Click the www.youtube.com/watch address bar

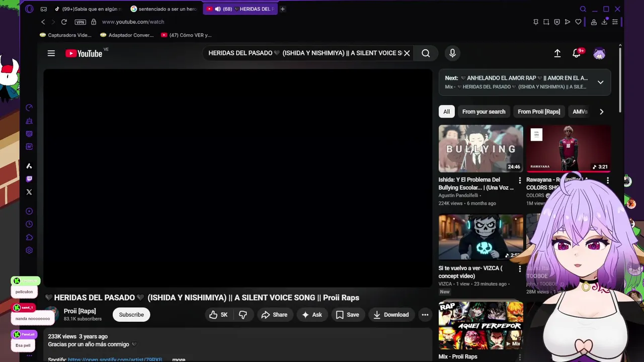click(133, 22)
